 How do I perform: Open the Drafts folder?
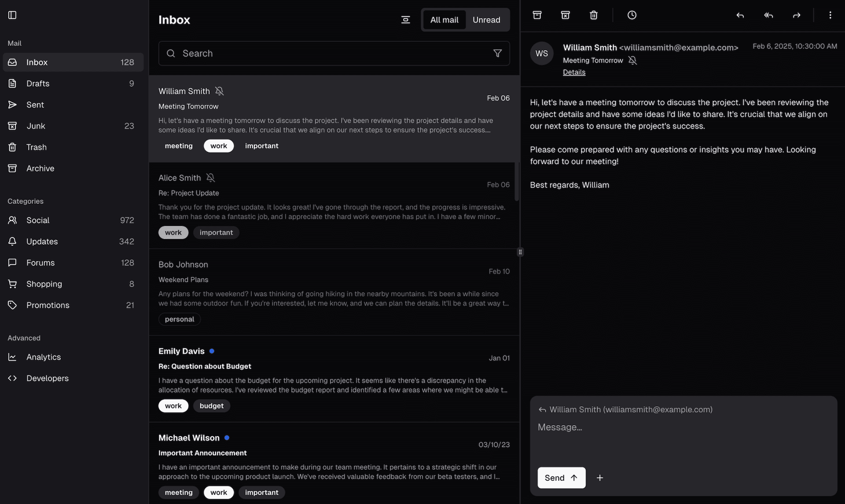(x=38, y=84)
